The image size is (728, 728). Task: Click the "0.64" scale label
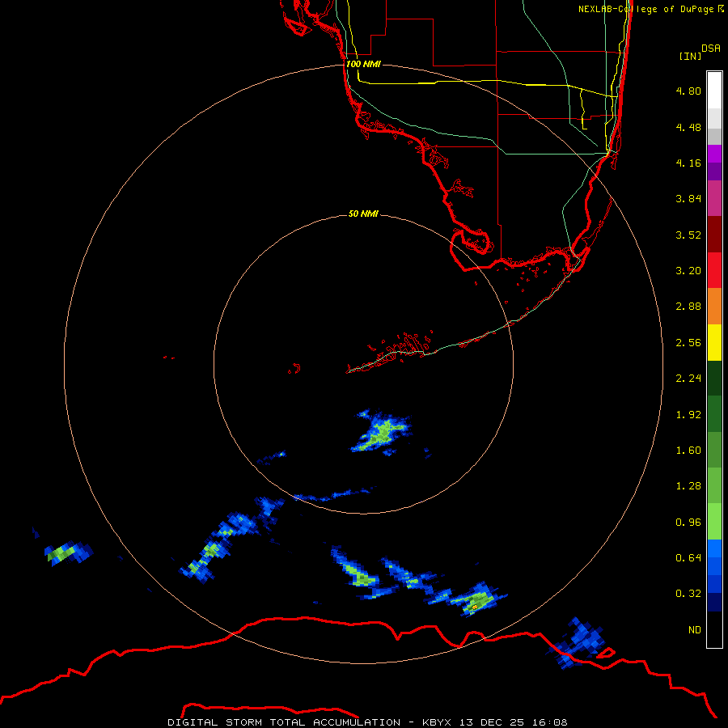(688, 557)
